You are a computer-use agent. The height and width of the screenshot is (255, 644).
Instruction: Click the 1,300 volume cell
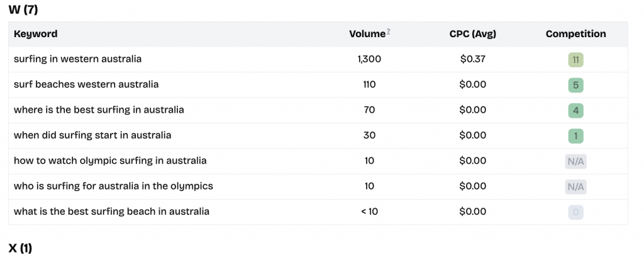click(369, 59)
